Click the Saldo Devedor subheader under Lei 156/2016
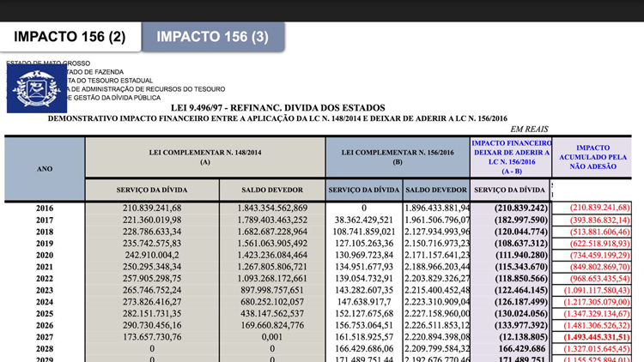This screenshot has height=362, width=644. point(436,189)
